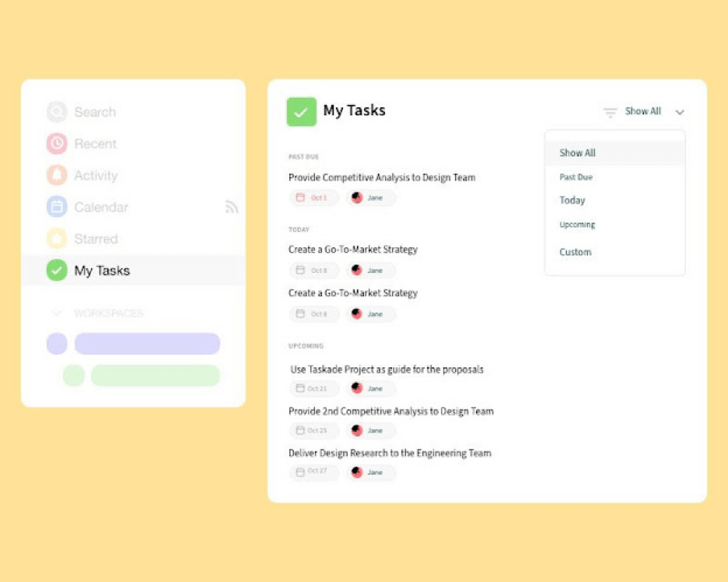Expand the Show All dropdown chevron
This screenshot has width=728, height=582.
point(680,112)
